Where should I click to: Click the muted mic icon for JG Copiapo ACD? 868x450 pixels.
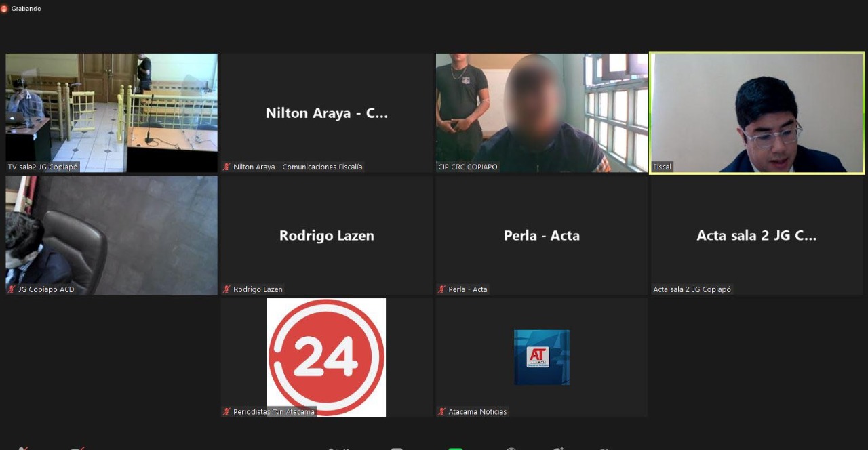click(12, 289)
